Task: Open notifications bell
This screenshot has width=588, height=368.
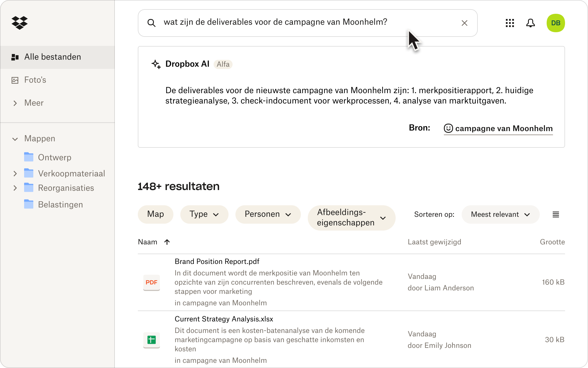Action: pyautogui.click(x=530, y=23)
